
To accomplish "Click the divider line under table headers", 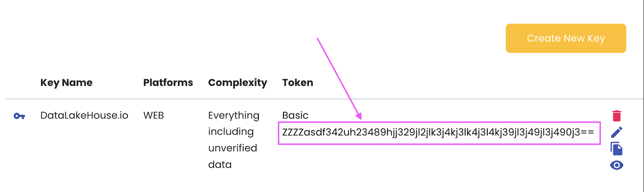I will point(322,99).
